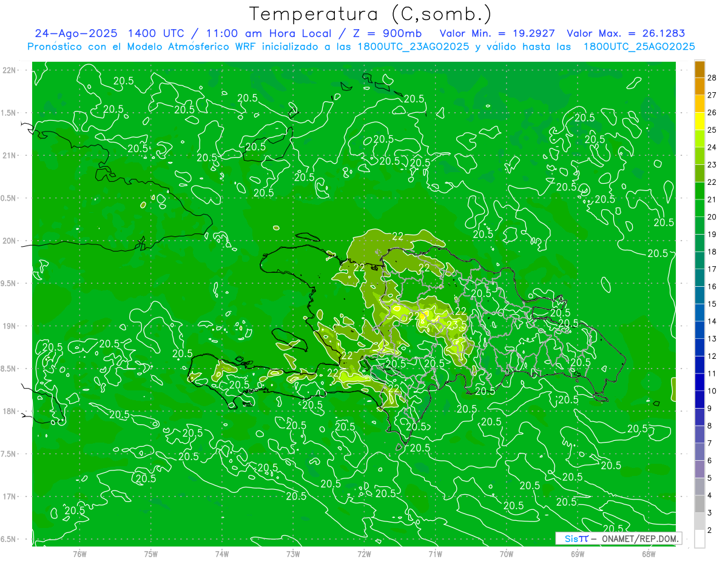This screenshot has height=562, width=728.
Task: Click the "9.5N" latitude axis label
Action: pos(9,284)
